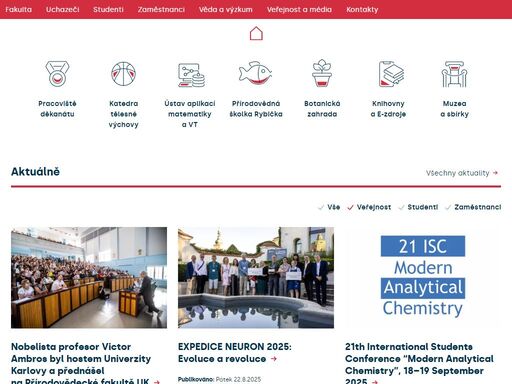Screen dimensions: 512x384
Task: Click the Muzea a sbírky column icon
Action: (454, 74)
